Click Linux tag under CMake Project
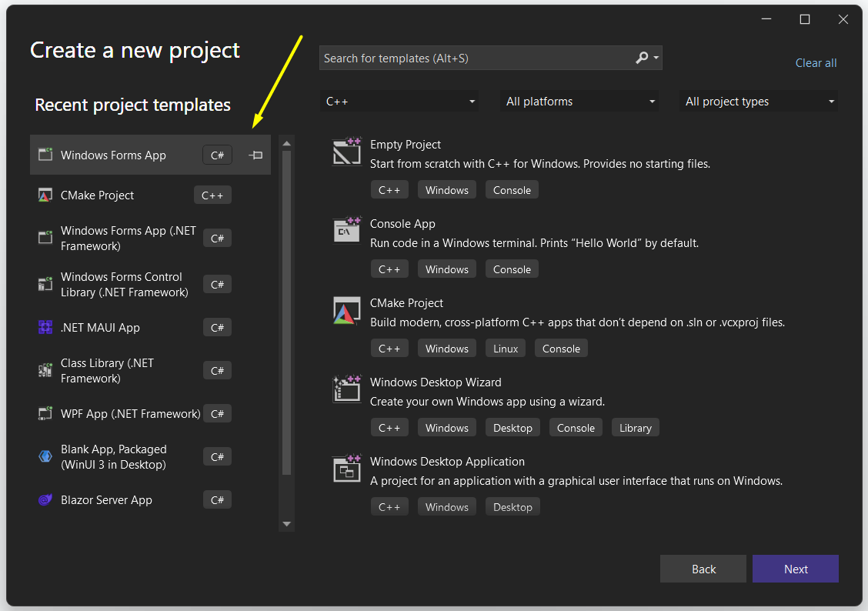868x611 pixels. click(506, 349)
